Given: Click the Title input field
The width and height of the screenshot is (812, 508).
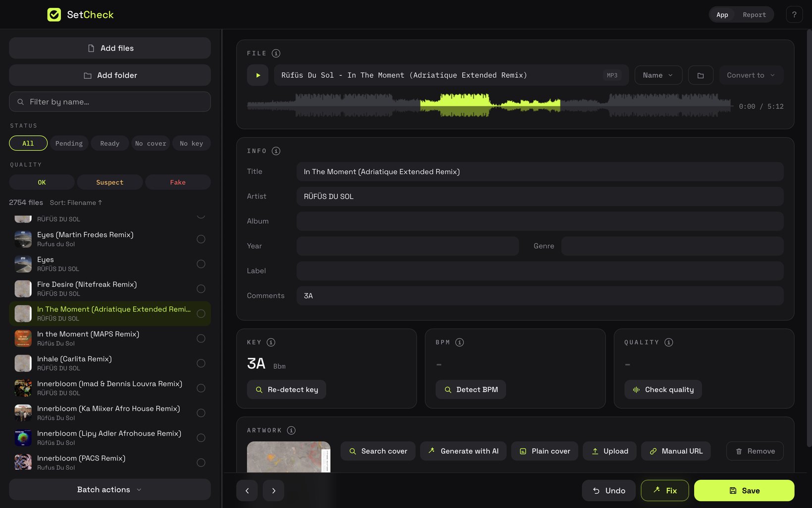Looking at the screenshot, I should click(x=540, y=171).
